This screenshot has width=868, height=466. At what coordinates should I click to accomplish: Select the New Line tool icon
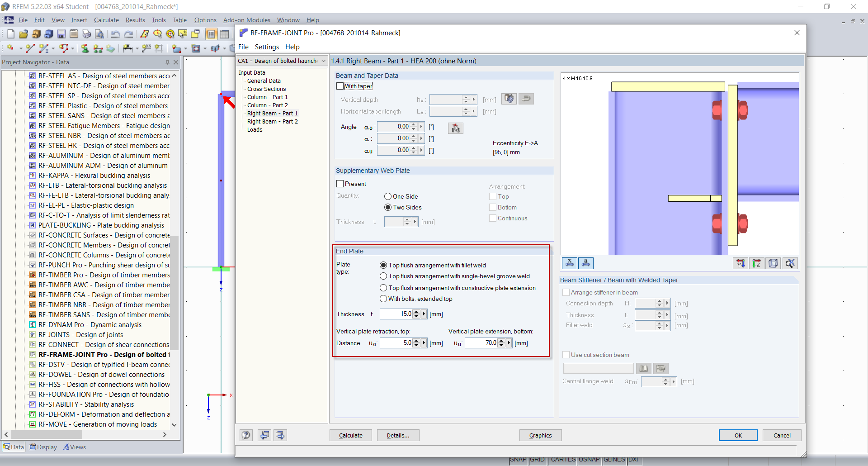click(30, 48)
